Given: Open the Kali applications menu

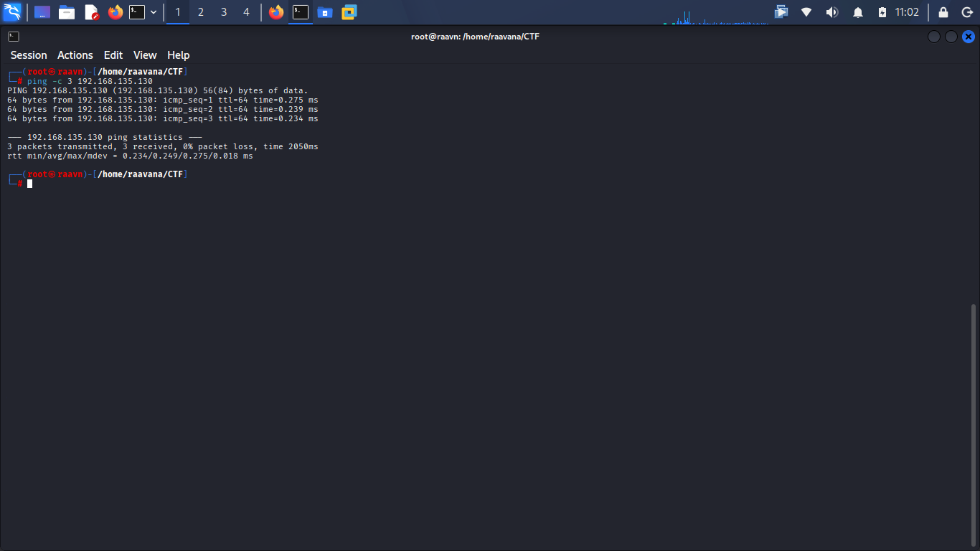Looking at the screenshot, I should pyautogui.click(x=12, y=12).
